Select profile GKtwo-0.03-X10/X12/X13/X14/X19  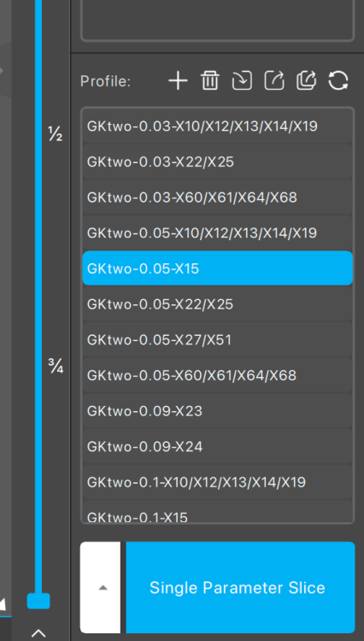coord(217,126)
